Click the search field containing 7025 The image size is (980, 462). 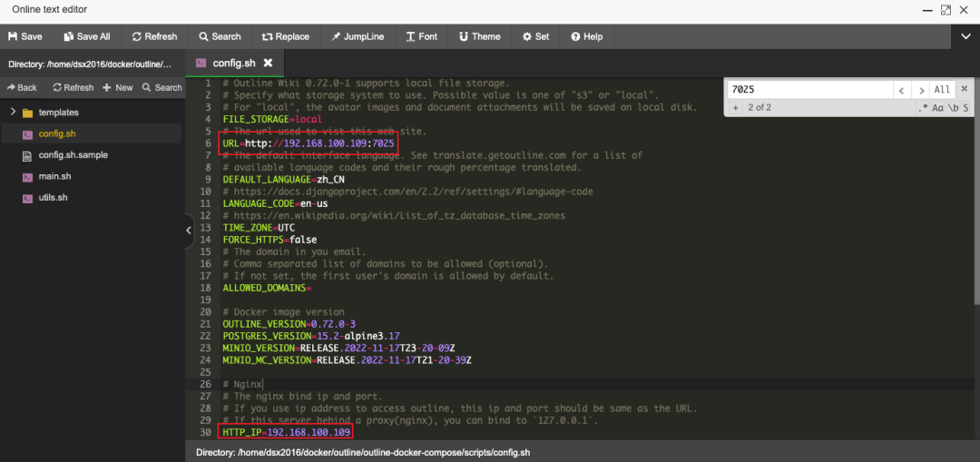[808, 90]
